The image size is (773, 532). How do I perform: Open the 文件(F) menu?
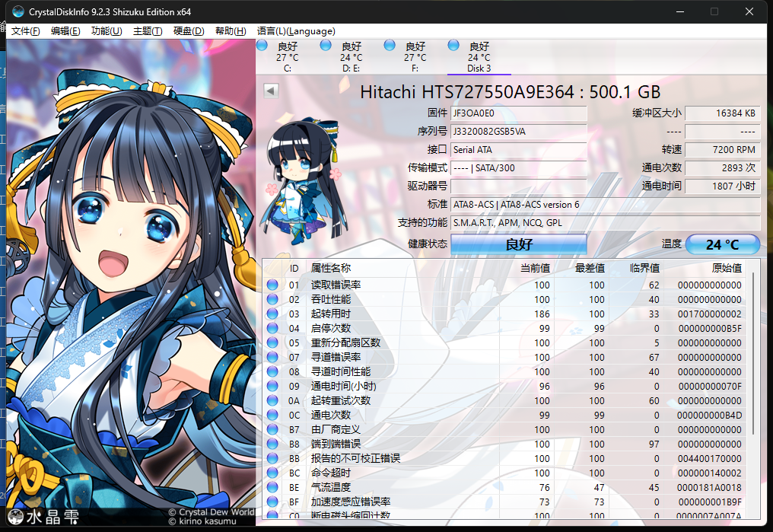[25, 31]
